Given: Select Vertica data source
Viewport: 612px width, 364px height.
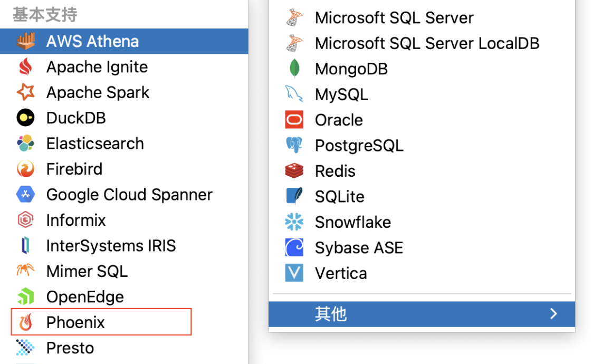Looking at the screenshot, I should (x=422, y=273).
